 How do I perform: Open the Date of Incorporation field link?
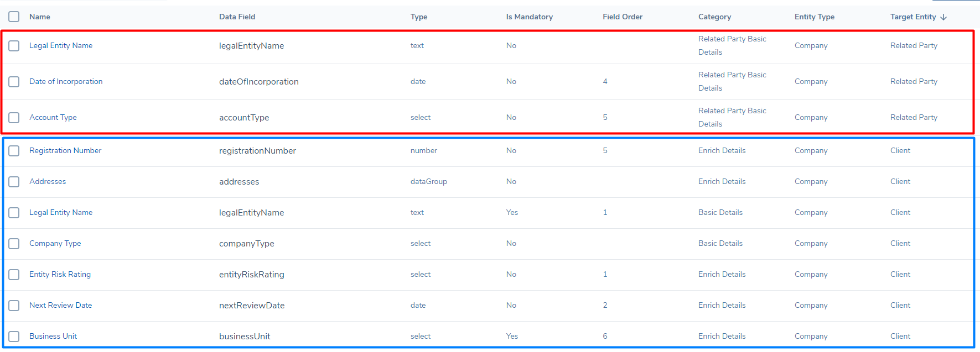66,81
